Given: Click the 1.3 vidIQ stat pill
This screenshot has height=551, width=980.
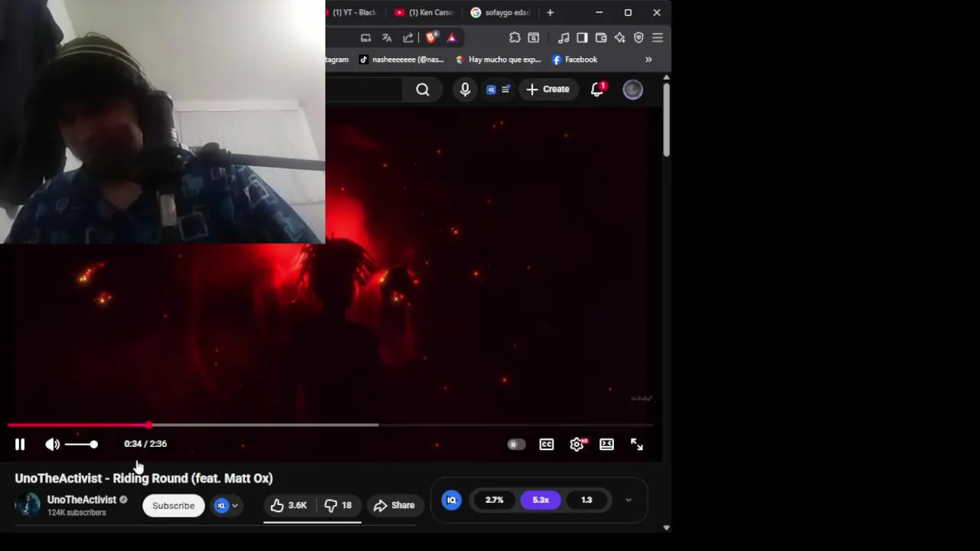Looking at the screenshot, I should point(586,500).
